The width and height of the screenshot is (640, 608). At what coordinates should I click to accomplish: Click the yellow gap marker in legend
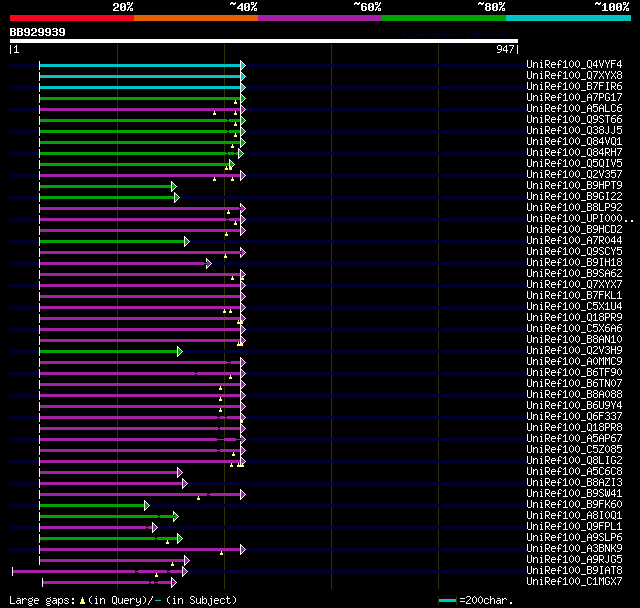click(x=82, y=601)
